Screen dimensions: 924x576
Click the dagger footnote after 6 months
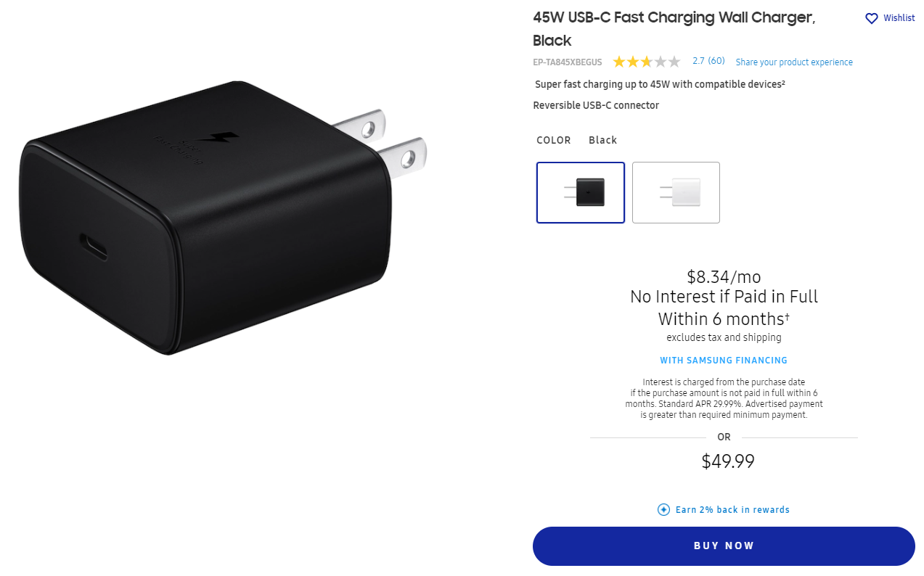point(788,316)
